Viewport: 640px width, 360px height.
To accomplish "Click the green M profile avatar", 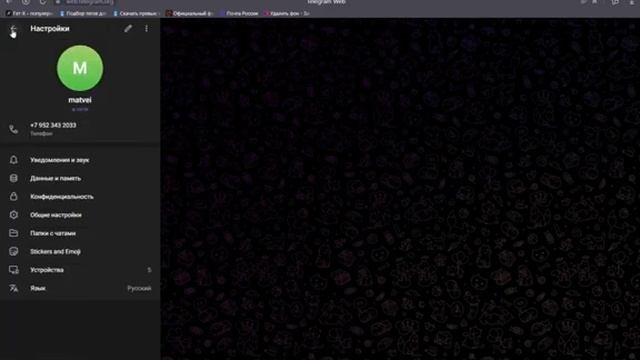I will [80, 68].
